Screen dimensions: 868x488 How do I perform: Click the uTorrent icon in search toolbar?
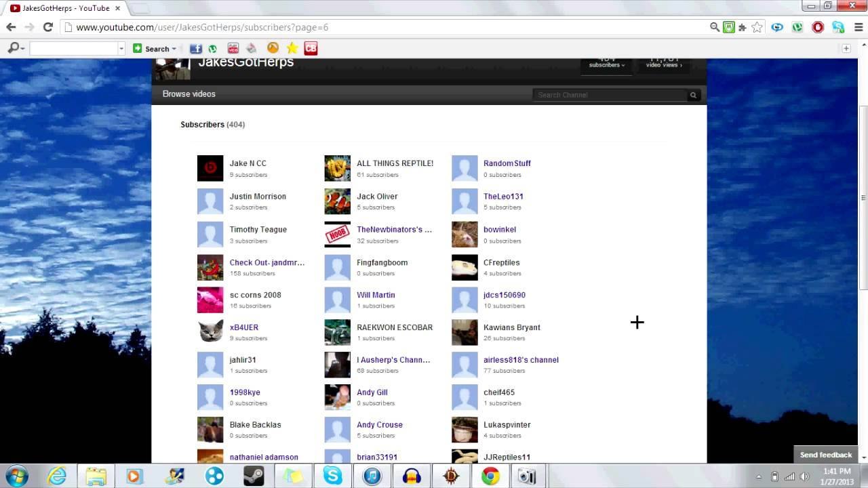[213, 49]
